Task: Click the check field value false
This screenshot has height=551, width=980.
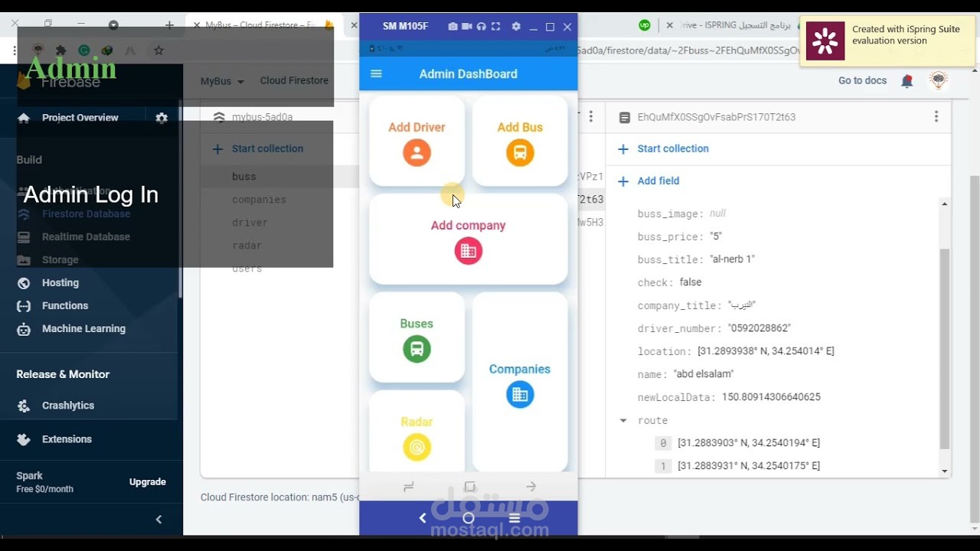Action: pos(691,282)
